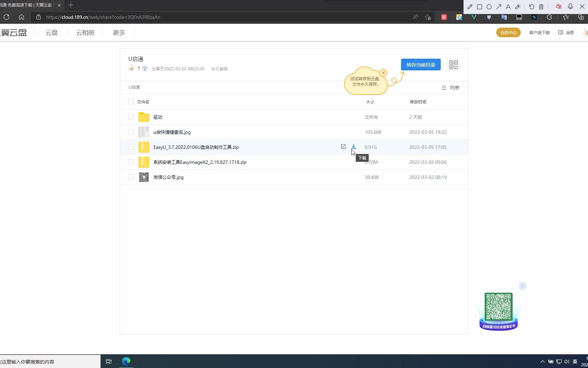Click the Windows taskbar search box
Image resolution: width=588 pixels, height=368 pixels.
pos(50,362)
